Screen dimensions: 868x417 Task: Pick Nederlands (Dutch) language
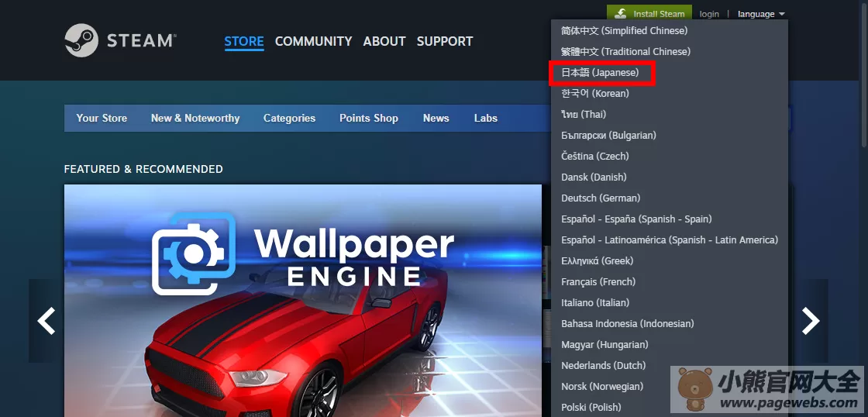pyautogui.click(x=670, y=366)
